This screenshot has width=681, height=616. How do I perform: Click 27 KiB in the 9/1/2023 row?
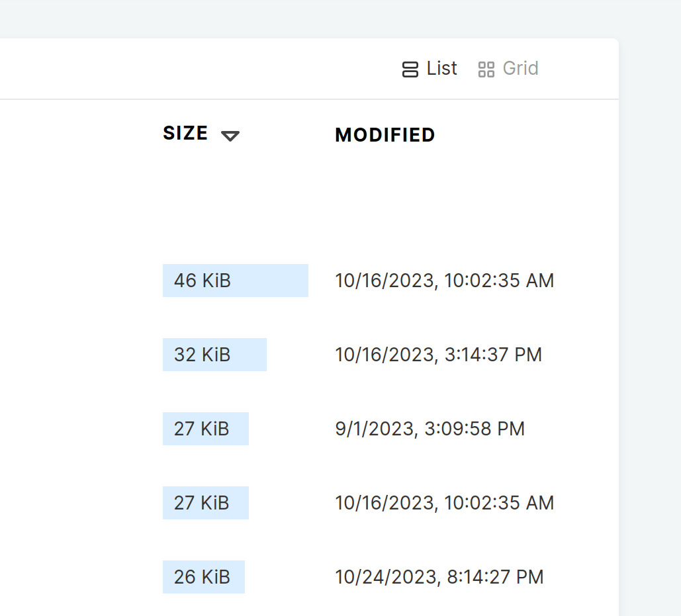(202, 429)
